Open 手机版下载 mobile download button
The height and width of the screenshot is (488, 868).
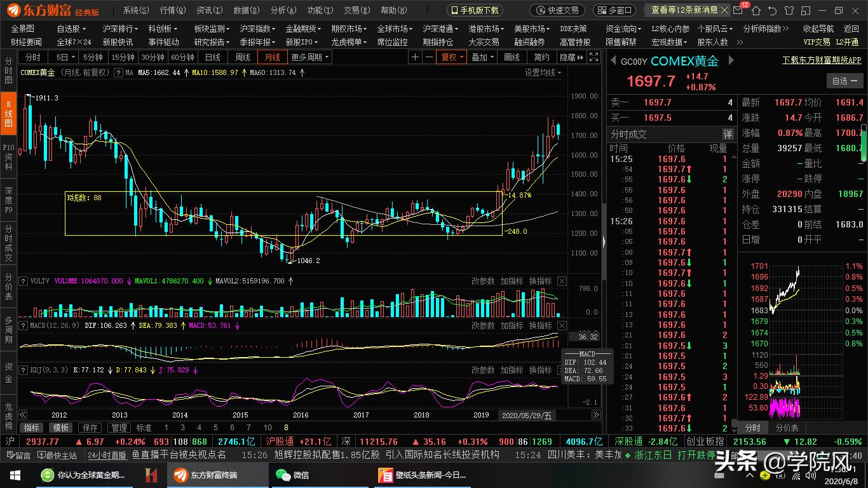point(475,10)
